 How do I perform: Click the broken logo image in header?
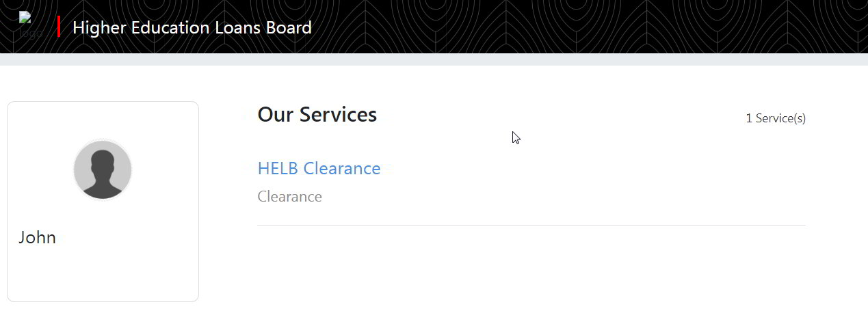(x=31, y=25)
